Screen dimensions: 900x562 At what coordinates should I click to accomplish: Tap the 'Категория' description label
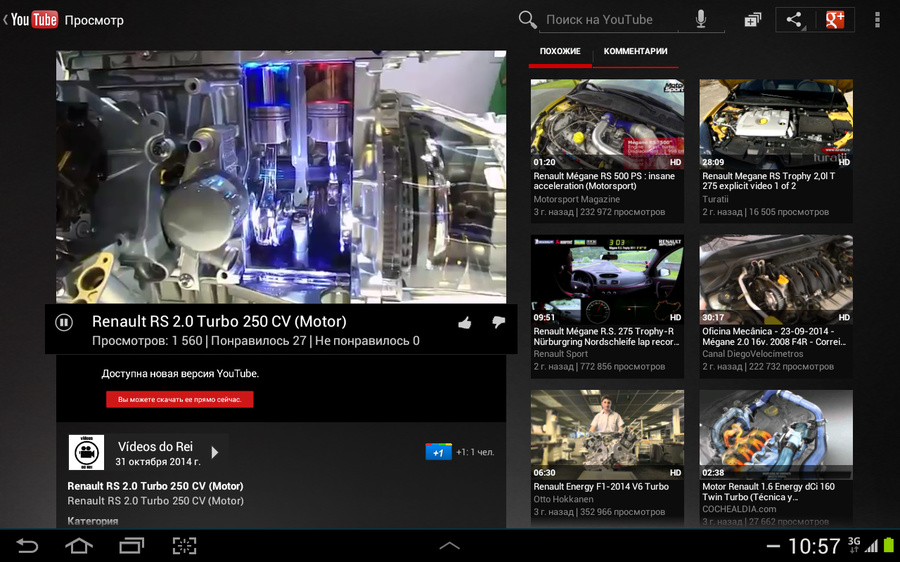point(92,521)
